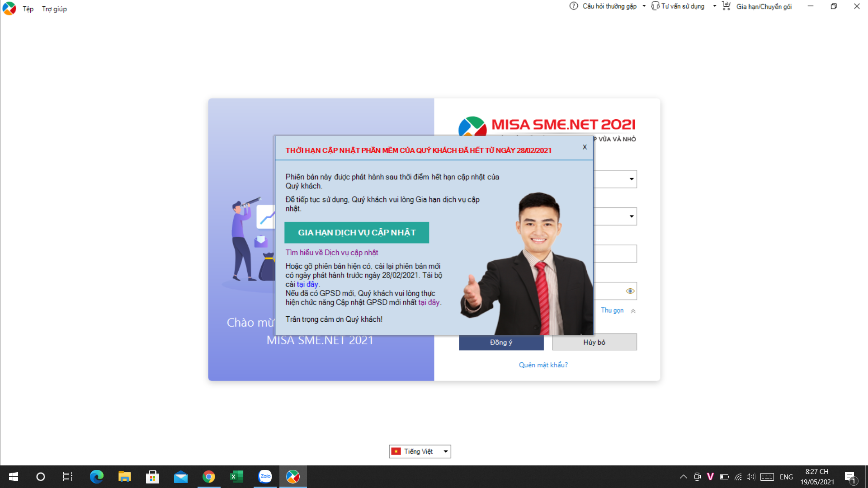
Task: Open the clock showing 8:27 CH
Action: [x=817, y=477]
